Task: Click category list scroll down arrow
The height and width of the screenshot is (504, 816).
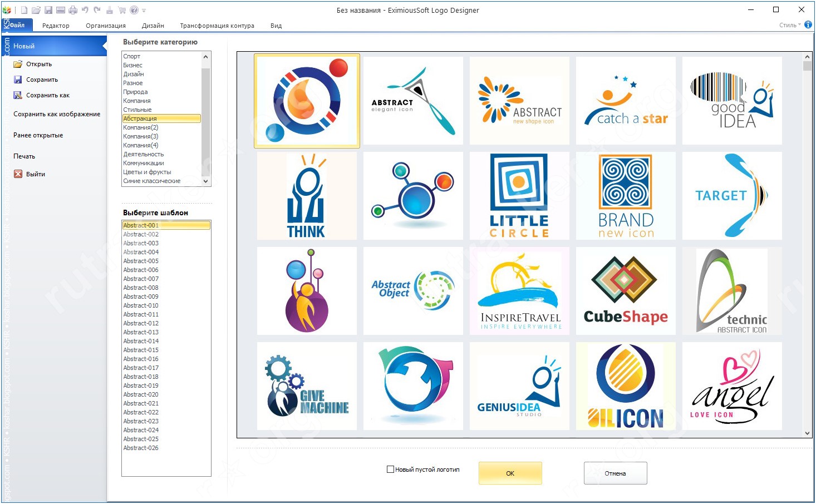Action: (205, 181)
